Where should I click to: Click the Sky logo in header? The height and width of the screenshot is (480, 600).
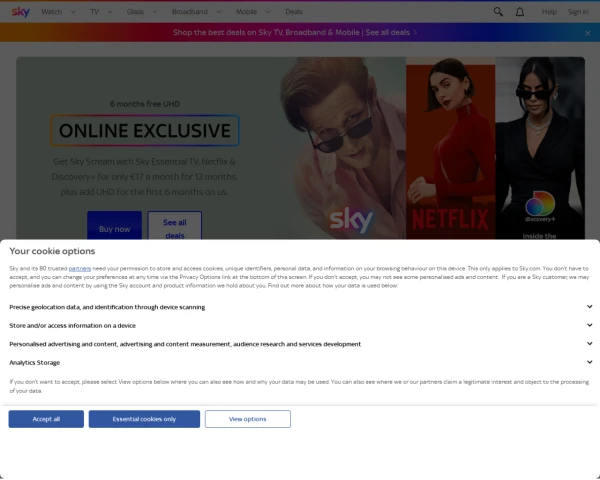(x=20, y=11)
